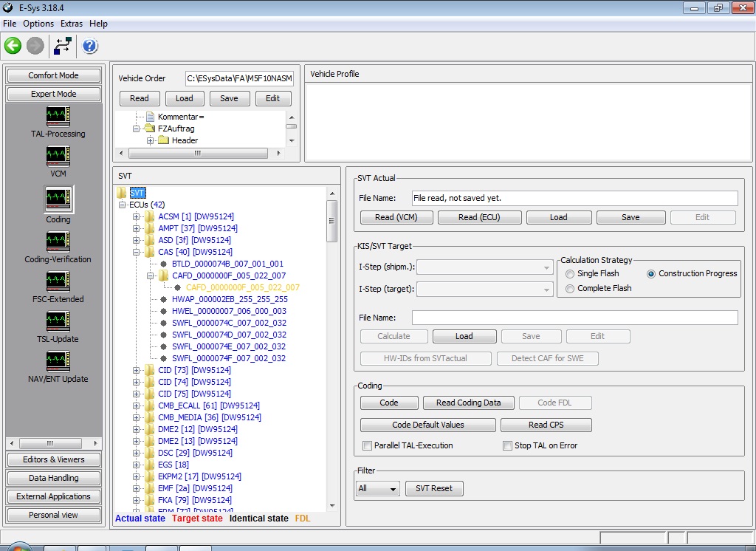Open the Options menu

(x=38, y=24)
